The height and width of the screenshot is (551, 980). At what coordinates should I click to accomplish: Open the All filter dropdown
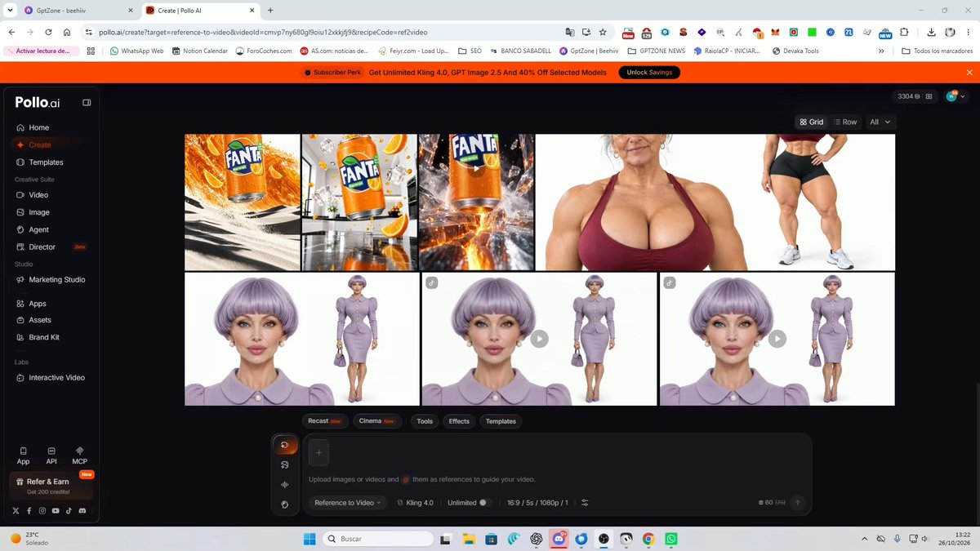click(x=880, y=122)
